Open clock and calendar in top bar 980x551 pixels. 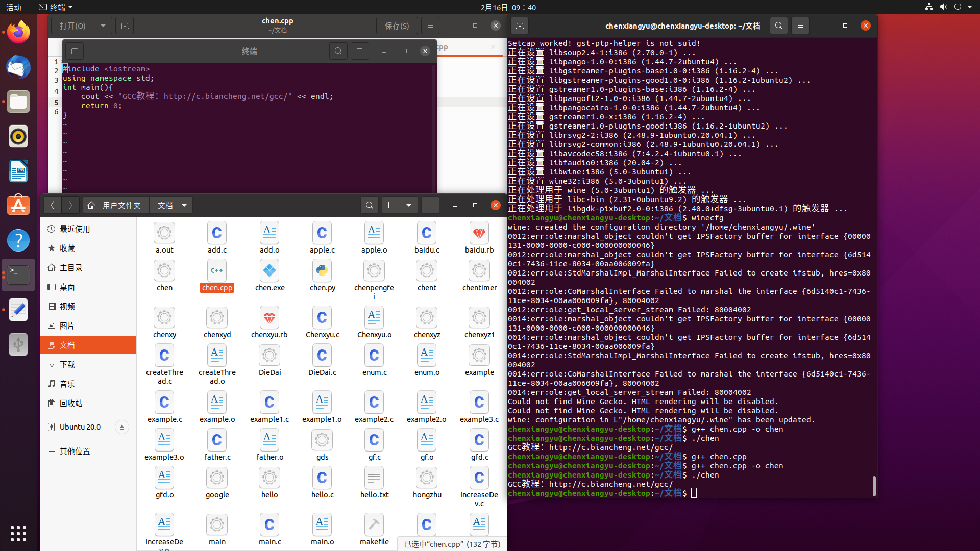[508, 7]
